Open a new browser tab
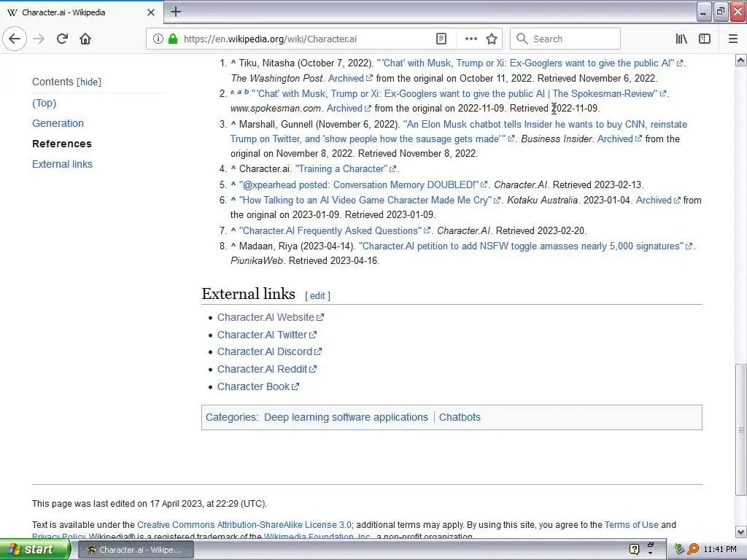 point(175,12)
